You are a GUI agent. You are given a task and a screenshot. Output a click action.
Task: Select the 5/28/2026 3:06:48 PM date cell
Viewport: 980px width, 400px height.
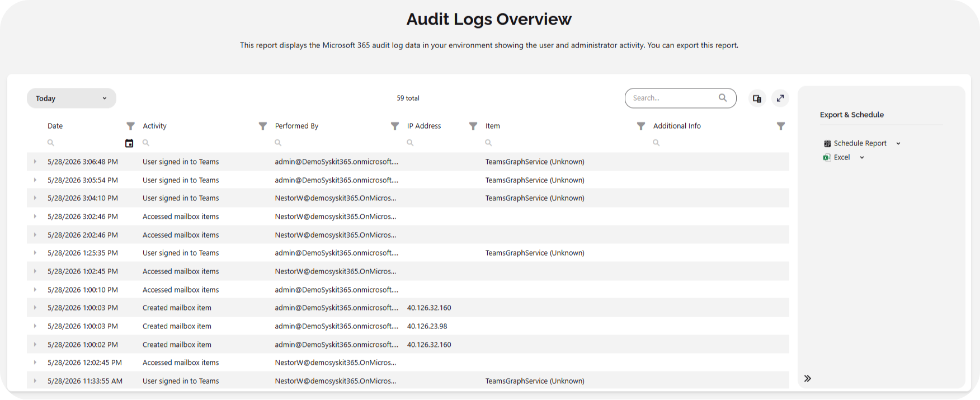click(x=83, y=162)
